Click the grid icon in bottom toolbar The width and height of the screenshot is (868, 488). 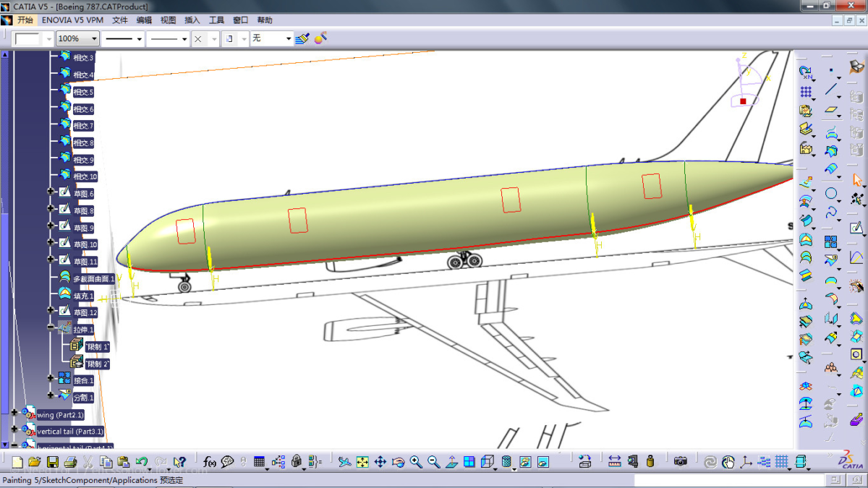[781, 462]
